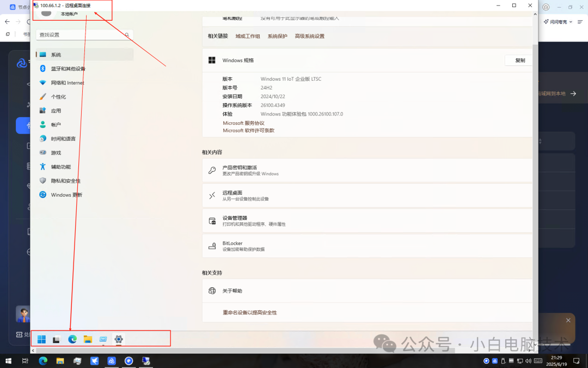This screenshot has width=588, height=368.
Task: Open BitLocker entry
Action: tap(367, 246)
